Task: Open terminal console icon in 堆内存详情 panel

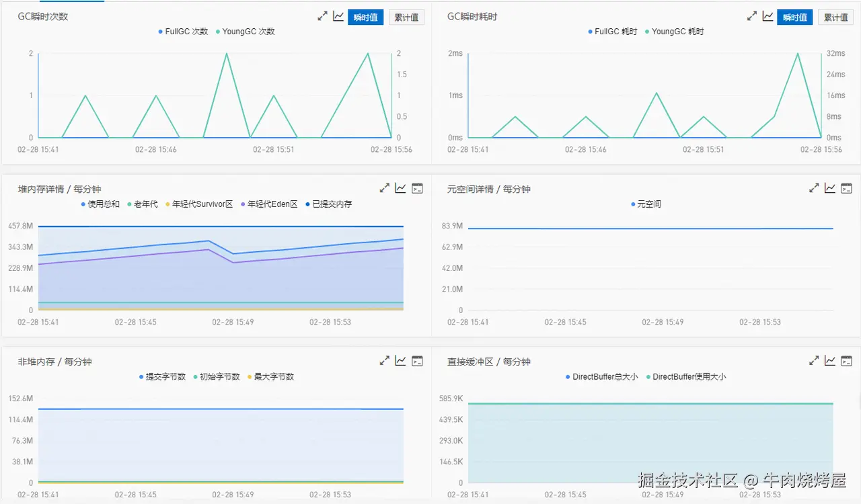Action: pos(417,189)
